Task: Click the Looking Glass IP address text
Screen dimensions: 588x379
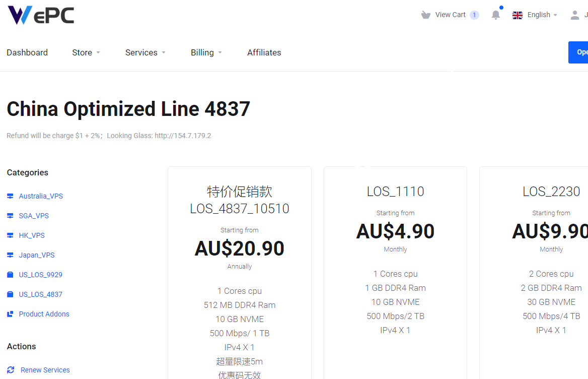Action: (183, 136)
